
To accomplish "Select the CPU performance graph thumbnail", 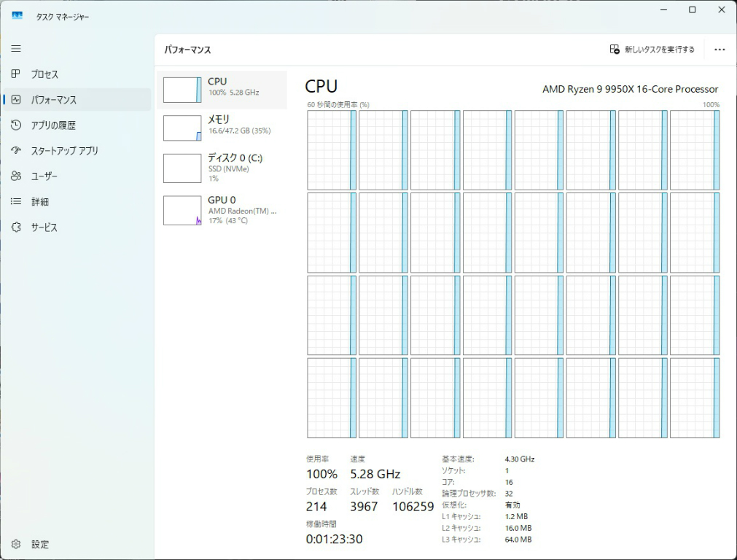I will tap(182, 90).
